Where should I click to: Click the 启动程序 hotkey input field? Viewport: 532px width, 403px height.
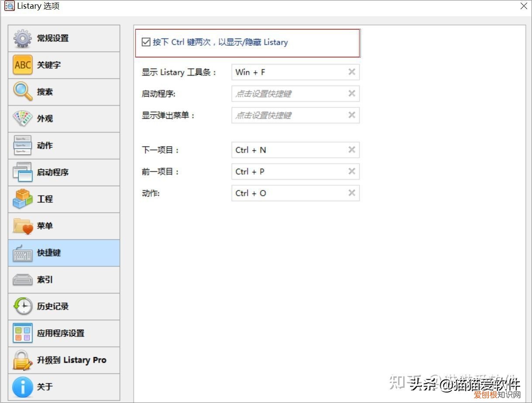pos(288,94)
